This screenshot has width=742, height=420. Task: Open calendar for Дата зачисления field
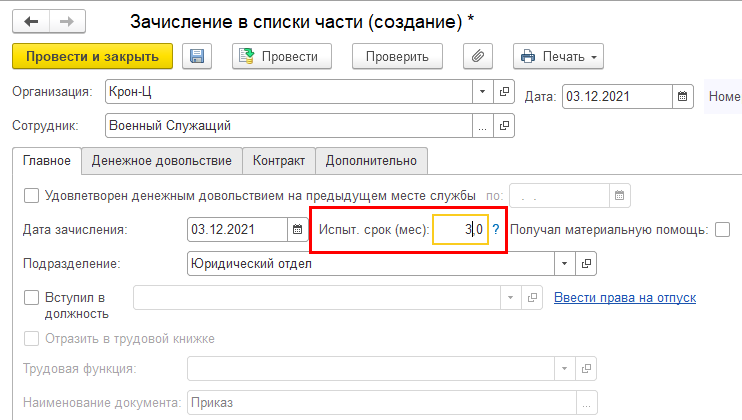(x=297, y=230)
